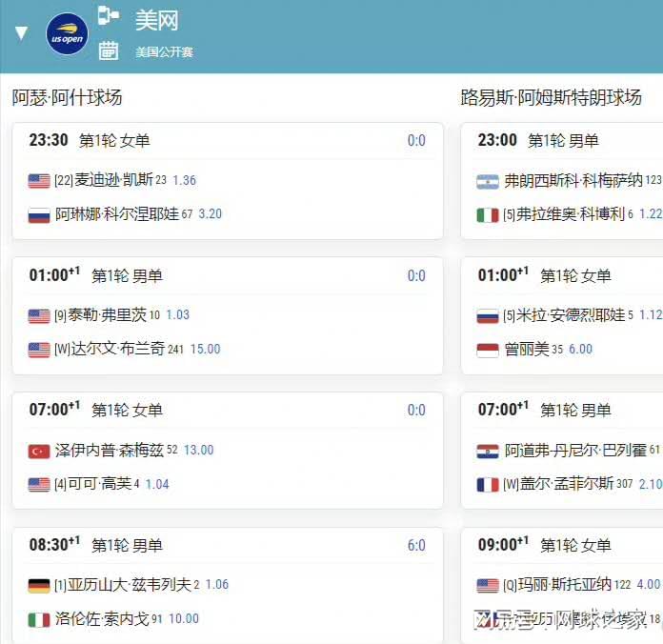
Task: Click Italian flag beside 洛伦佐·索内戈
Action: [39, 620]
